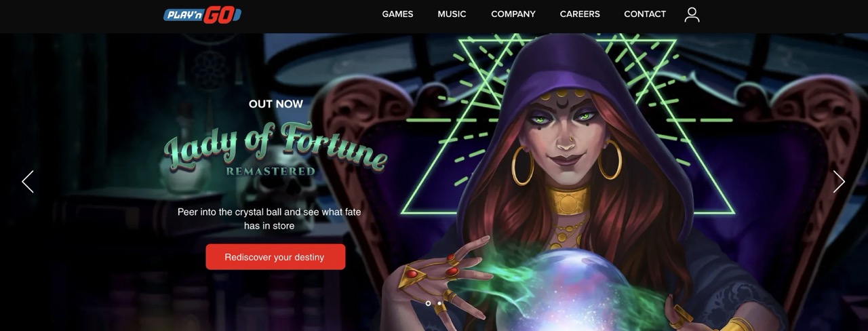
Task: Click the Lady of Fortune Remastered title
Action: 275,149
